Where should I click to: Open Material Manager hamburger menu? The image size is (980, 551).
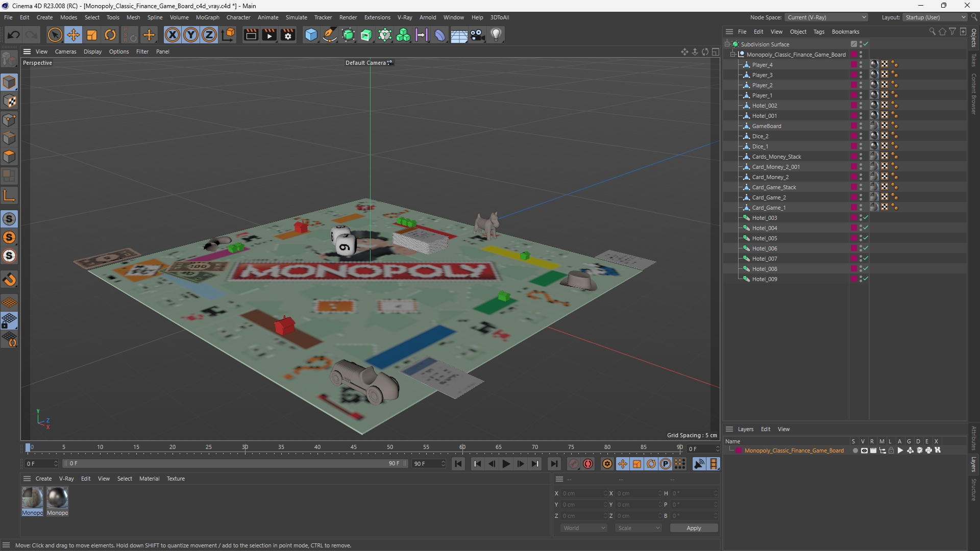(x=27, y=479)
